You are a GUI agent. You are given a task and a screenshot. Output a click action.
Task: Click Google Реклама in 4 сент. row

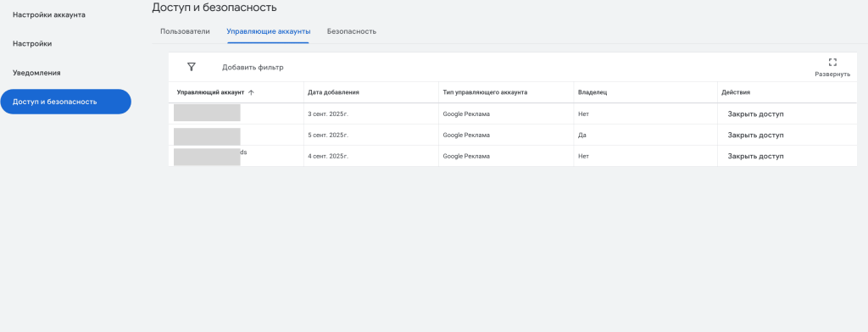[x=467, y=156]
